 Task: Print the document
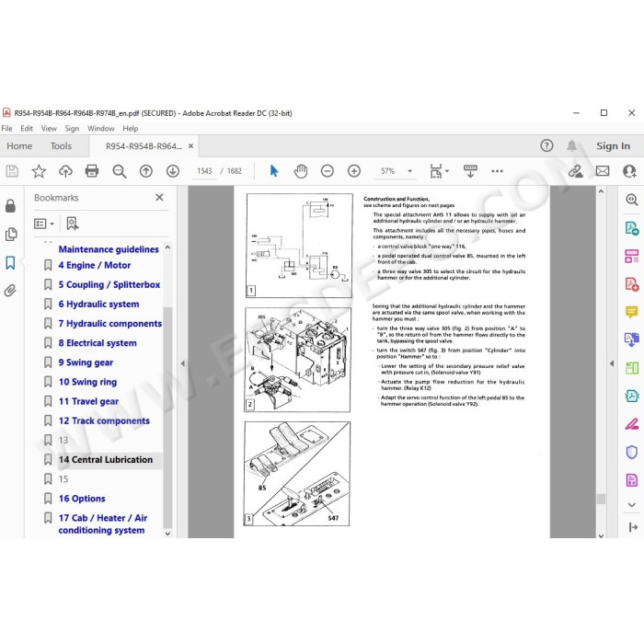[x=92, y=171]
